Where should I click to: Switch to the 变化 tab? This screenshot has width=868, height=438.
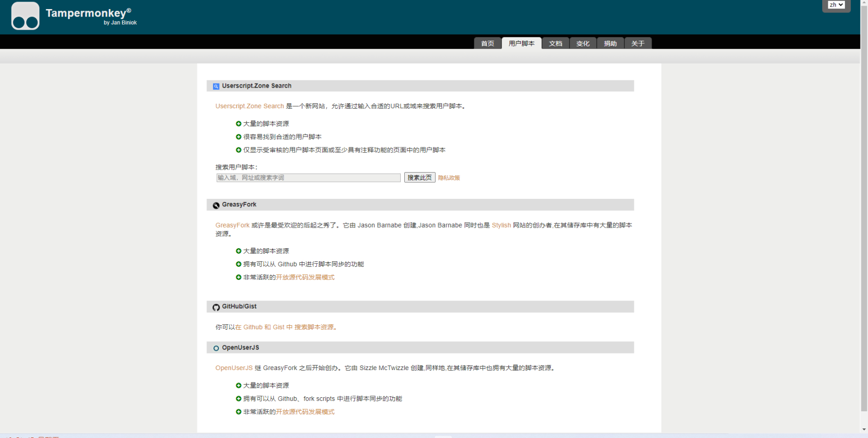pos(583,43)
